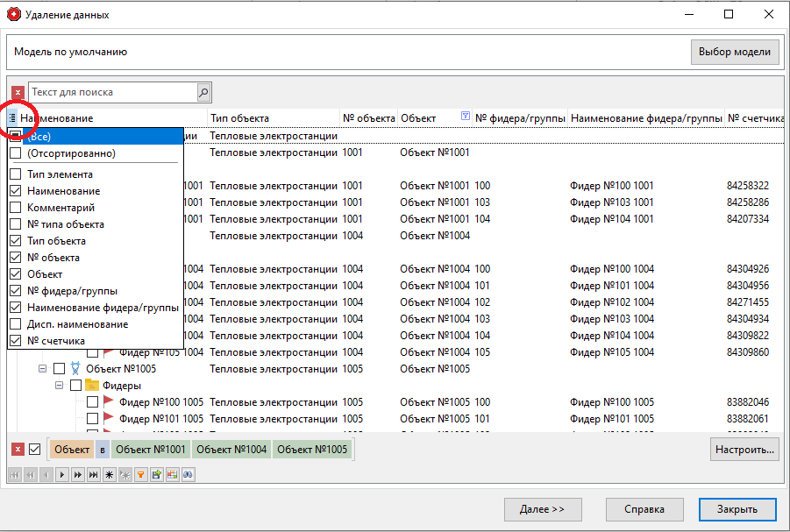
Task: Clear the search field with the red X icon
Action: pyautogui.click(x=18, y=92)
